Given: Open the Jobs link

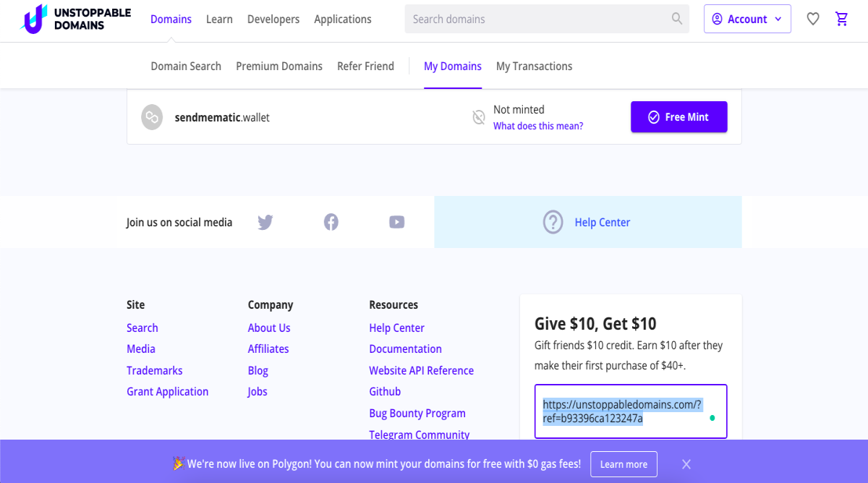Looking at the screenshot, I should click(x=258, y=391).
